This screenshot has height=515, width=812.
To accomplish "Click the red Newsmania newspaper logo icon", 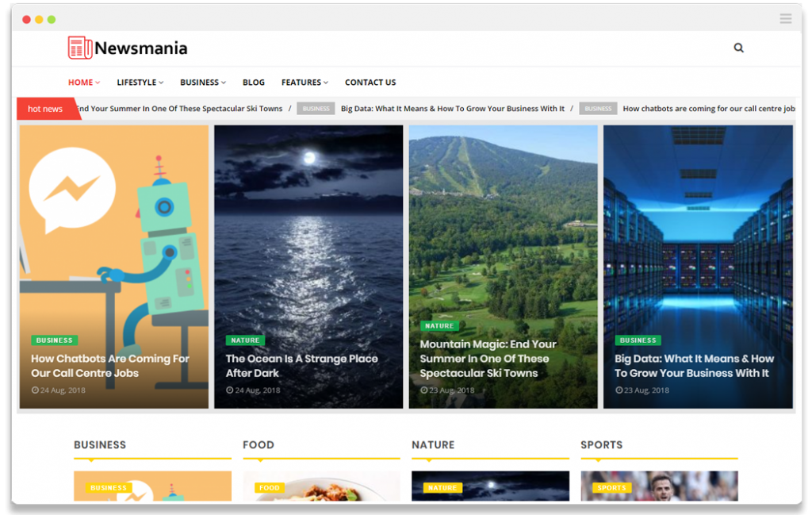I will [x=79, y=48].
